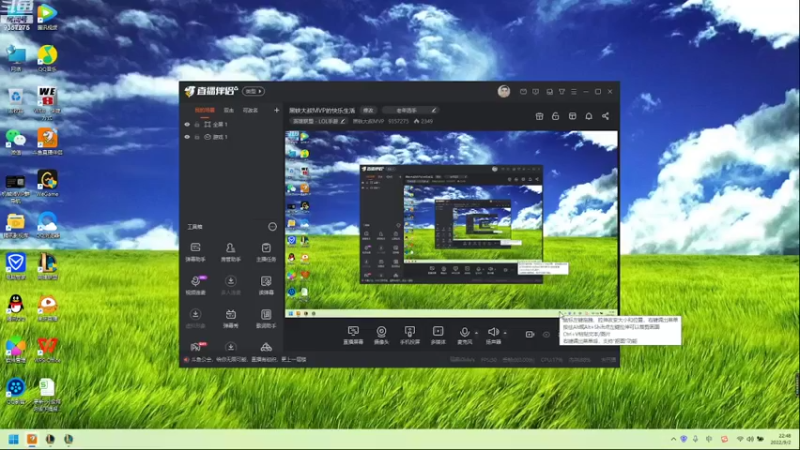Toggle the padlock icon above the preview

point(556,116)
